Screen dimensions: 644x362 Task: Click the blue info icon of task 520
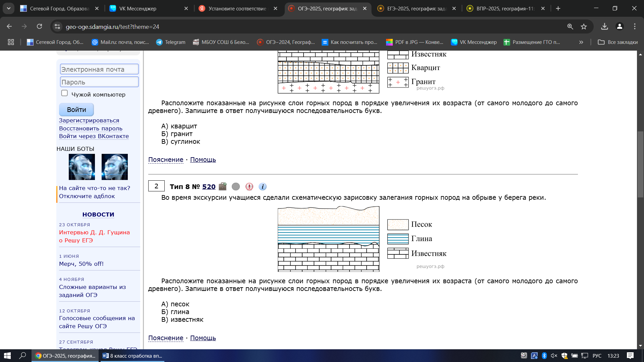click(x=263, y=186)
